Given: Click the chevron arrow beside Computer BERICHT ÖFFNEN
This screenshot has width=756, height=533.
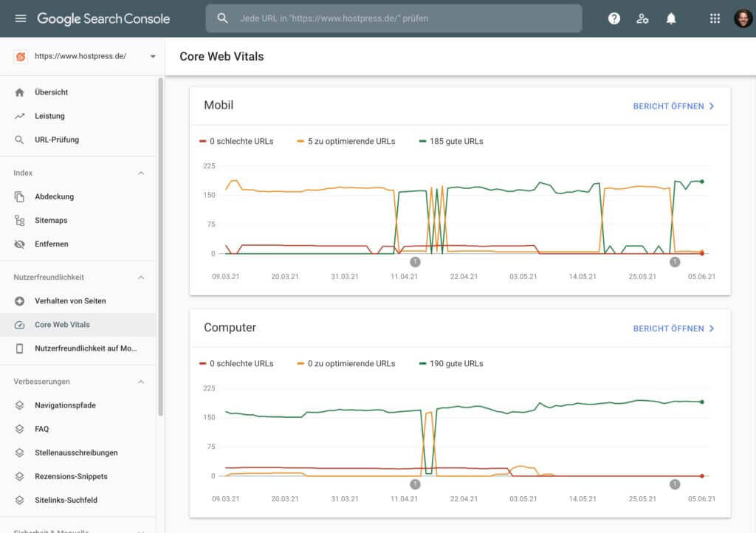Looking at the screenshot, I should pos(712,329).
